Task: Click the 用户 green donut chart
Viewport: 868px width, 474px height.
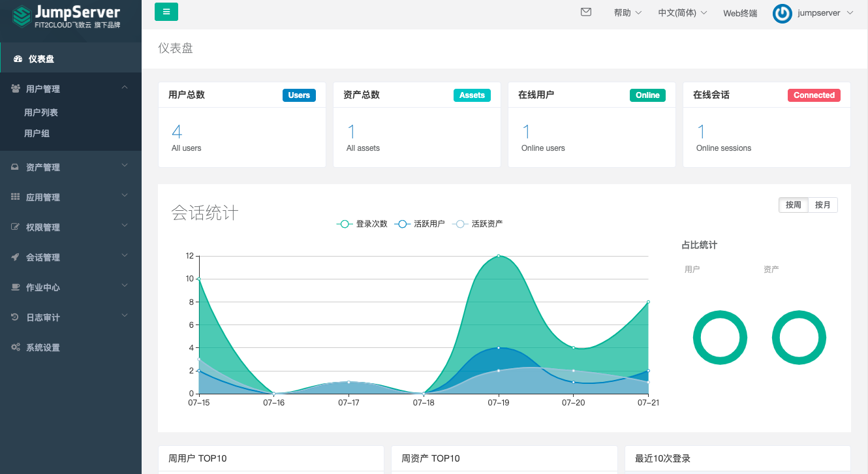Action: pos(720,338)
